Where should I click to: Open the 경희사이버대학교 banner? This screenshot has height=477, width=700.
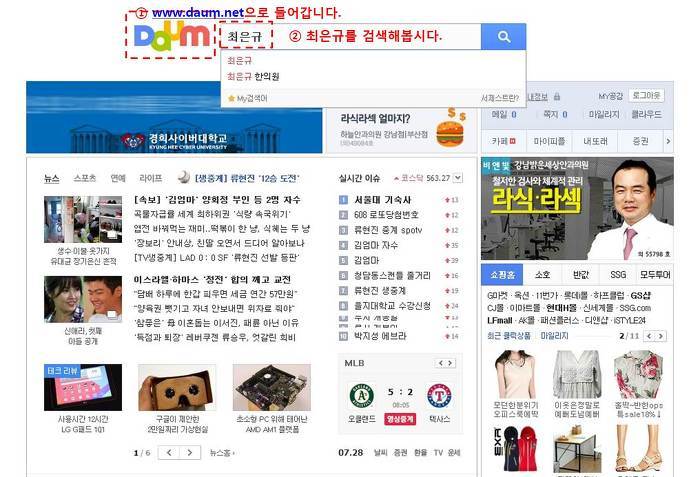[174, 117]
